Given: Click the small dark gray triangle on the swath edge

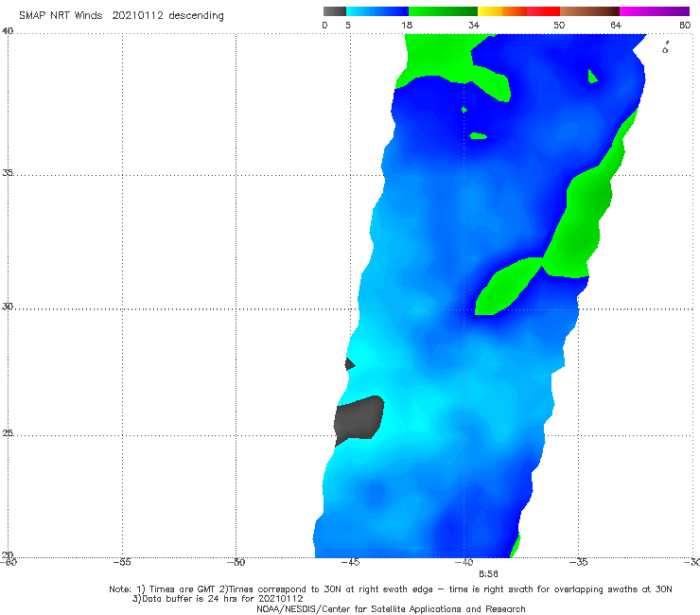Looking at the screenshot, I should pyautogui.click(x=350, y=364).
